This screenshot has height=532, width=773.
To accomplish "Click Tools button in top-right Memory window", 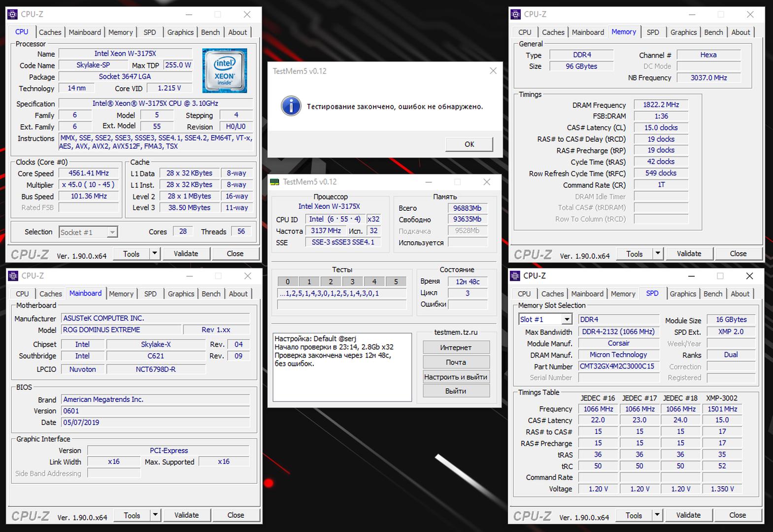I will (635, 254).
